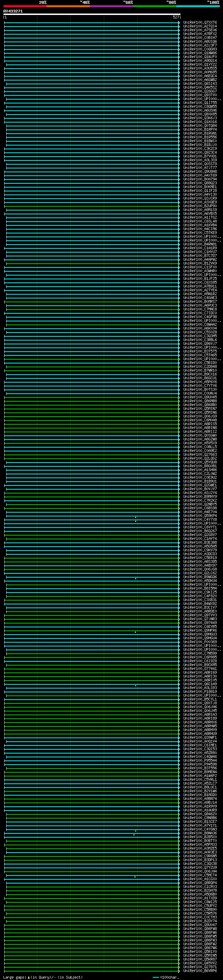This screenshot has width=223, height=980.
Task: Click the red ~20% identity legend segment
Action: tap(25, 6)
